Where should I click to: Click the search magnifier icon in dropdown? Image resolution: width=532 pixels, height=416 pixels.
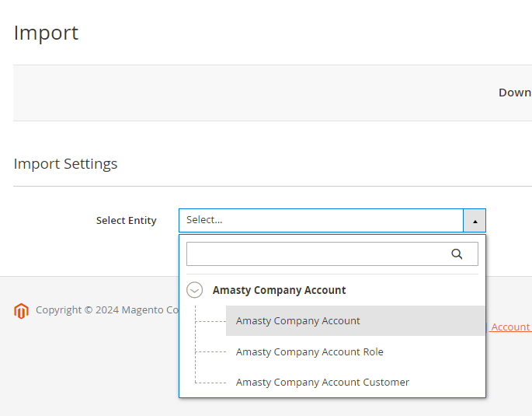[x=457, y=254]
